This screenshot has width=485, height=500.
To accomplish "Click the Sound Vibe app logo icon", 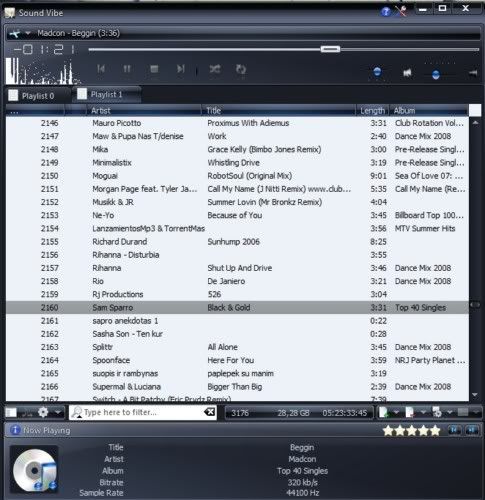I will [x=10, y=13].
